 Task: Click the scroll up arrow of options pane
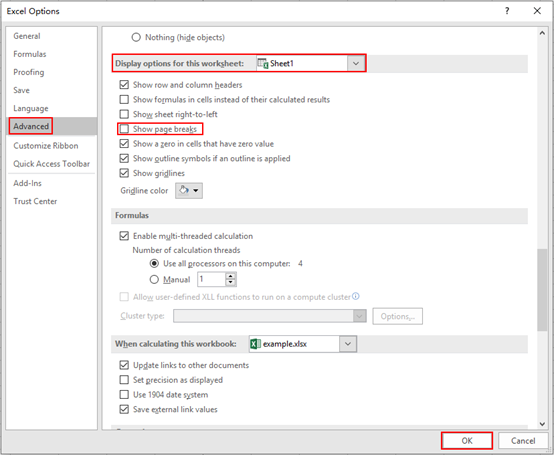(542, 33)
